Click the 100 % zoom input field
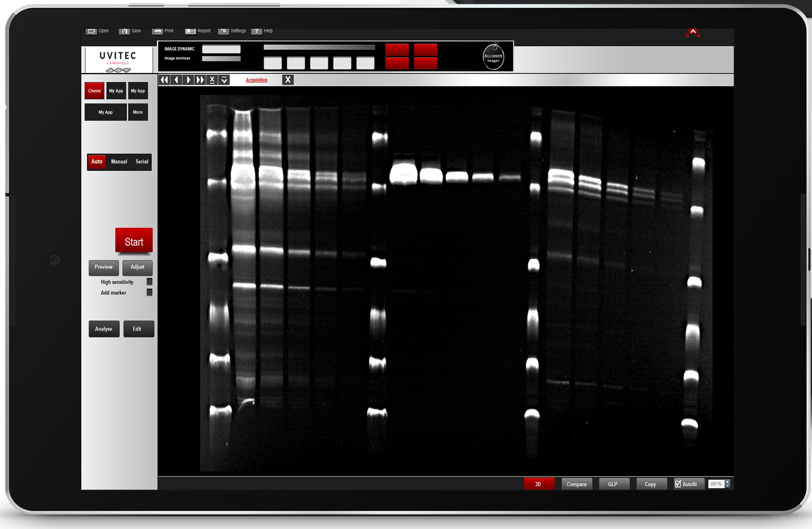Screen dimensions: 812x529 (x=716, y=484)
